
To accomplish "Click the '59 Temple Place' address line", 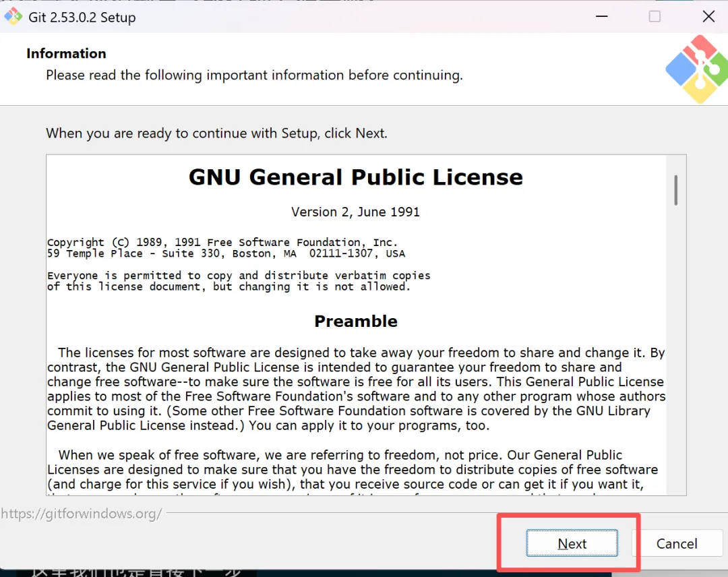I will (x=226, y=253).
